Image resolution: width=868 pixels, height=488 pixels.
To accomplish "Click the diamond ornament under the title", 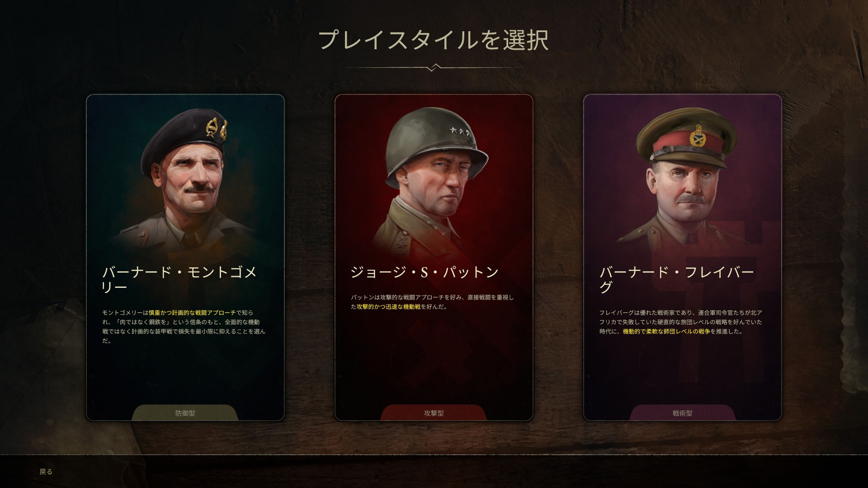I will pos(434,68).
